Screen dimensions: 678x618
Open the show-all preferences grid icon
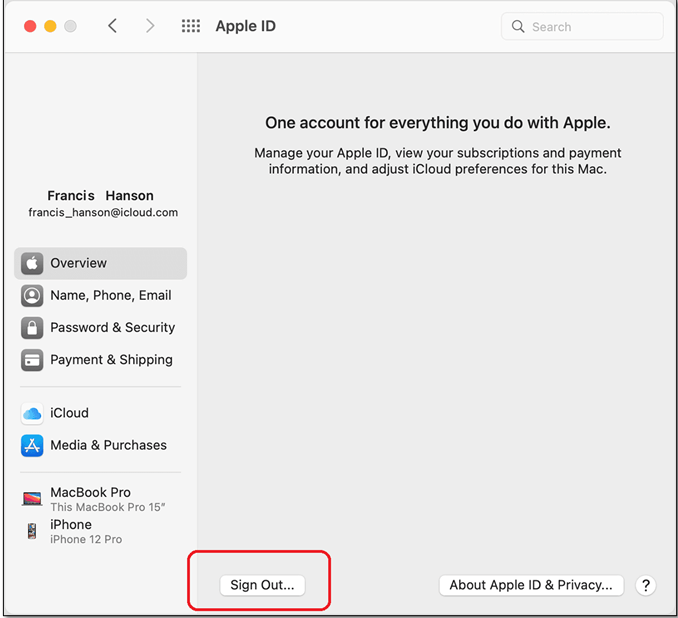pyautogui.click(x=190, y=26)
